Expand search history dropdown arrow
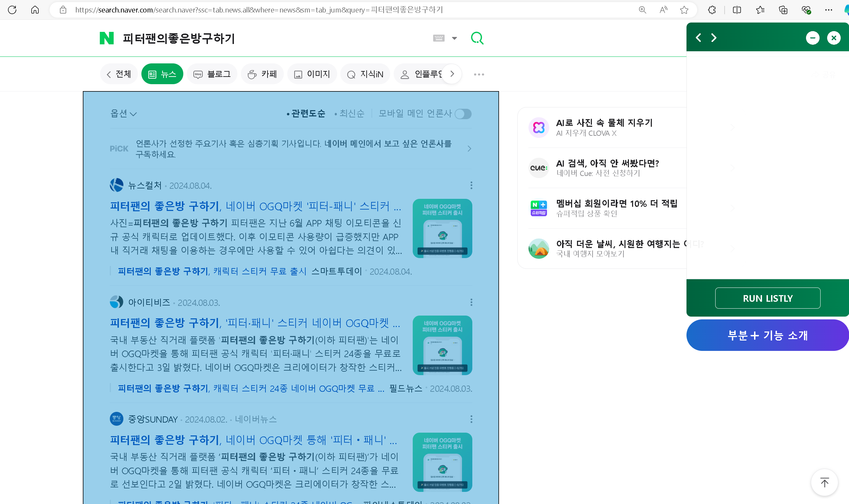Screen dimensions: 849x504 pos(454,38)
